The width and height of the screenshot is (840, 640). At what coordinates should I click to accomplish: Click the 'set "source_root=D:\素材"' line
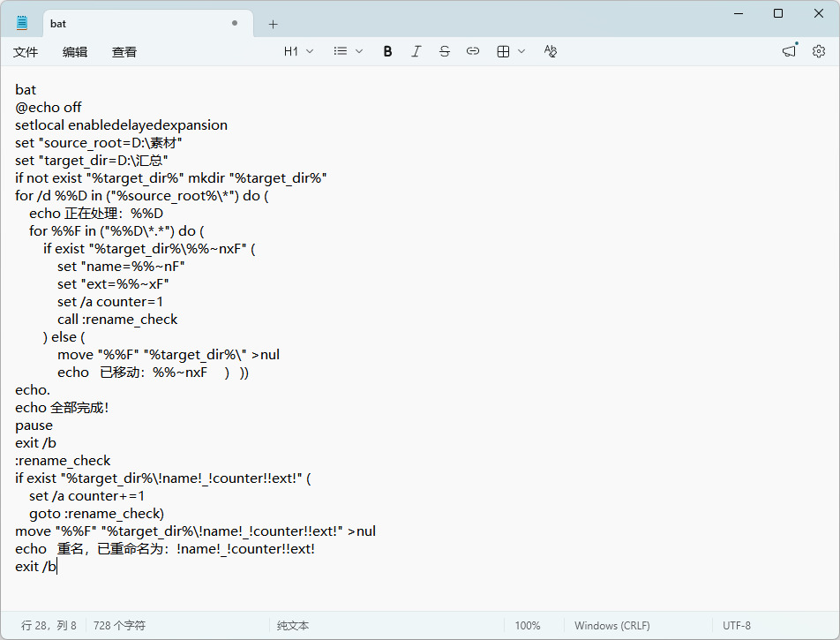click(x=99, y=143)
